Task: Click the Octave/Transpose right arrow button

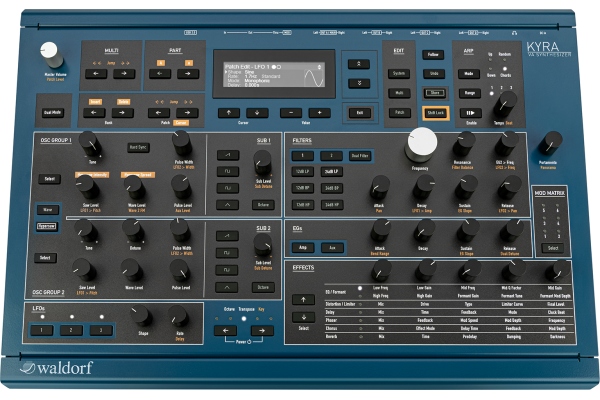Action: click(x=262, y=330)
